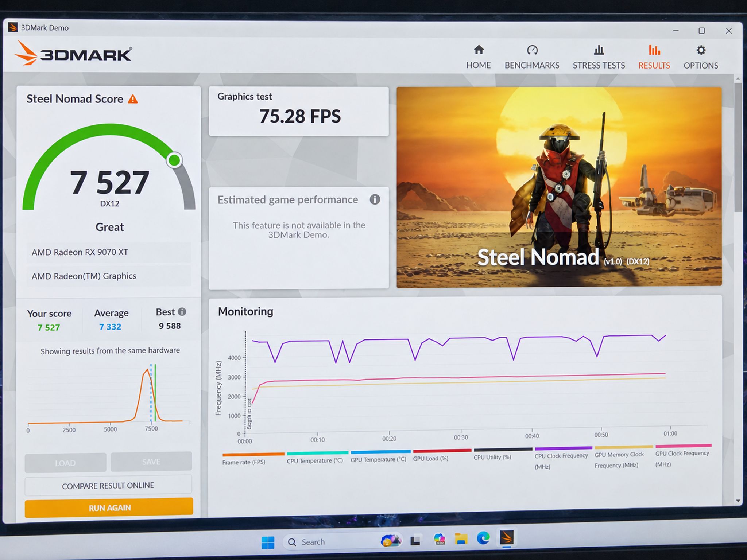Go to the BENCHMARKS tab
The height and width of the screenshot is (560, 747).
pos(532,57)
